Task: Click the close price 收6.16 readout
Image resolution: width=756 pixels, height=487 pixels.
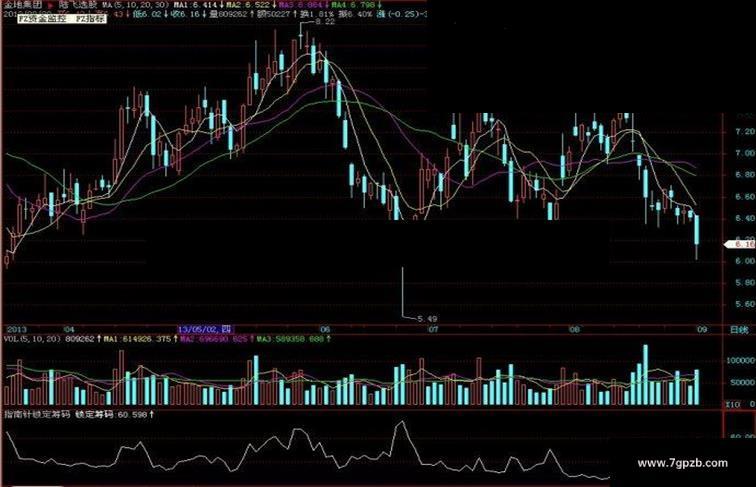Action: click(185, 14)
